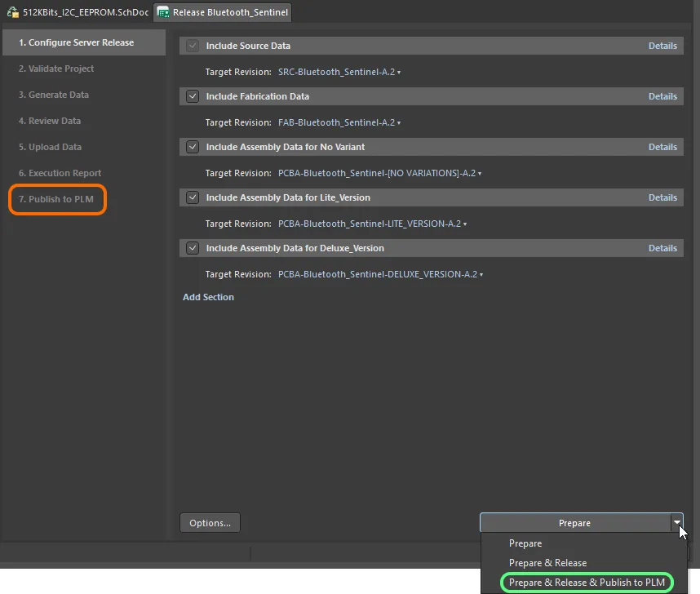Open SRC-Bluetooth_Sentinel-A.2 target revision dropdown
Screen dimensions: 700x594
(x=339, y=72)
